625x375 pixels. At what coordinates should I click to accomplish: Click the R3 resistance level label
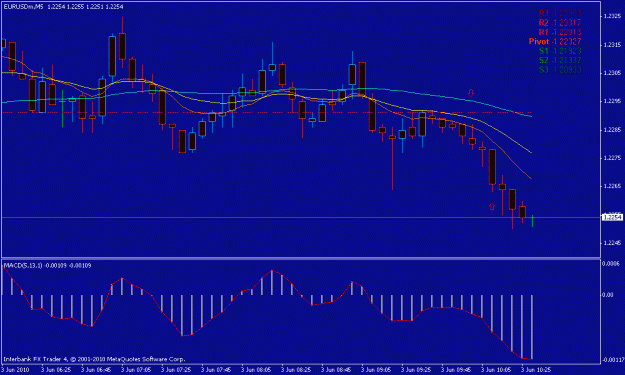560,13
